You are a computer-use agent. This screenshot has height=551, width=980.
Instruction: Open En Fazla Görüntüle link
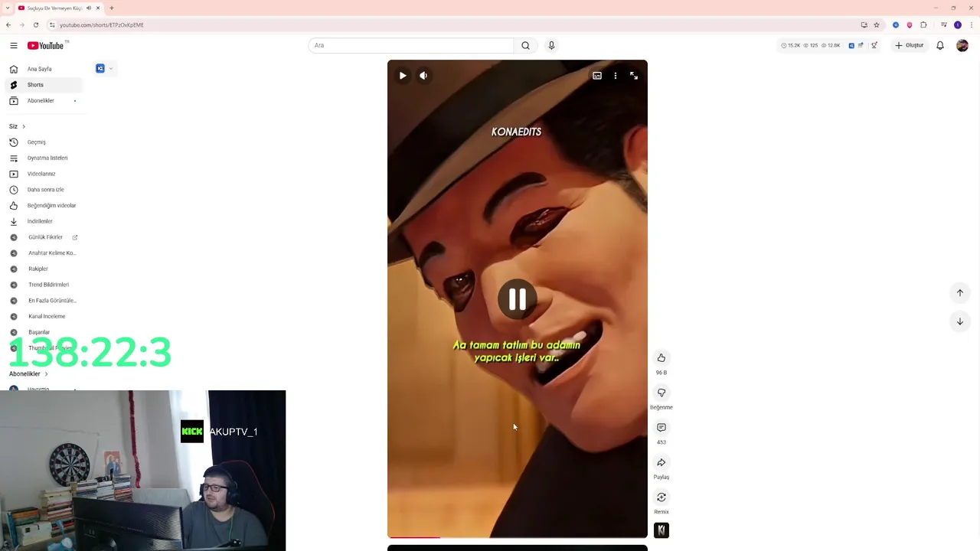[x=42, y=301]
